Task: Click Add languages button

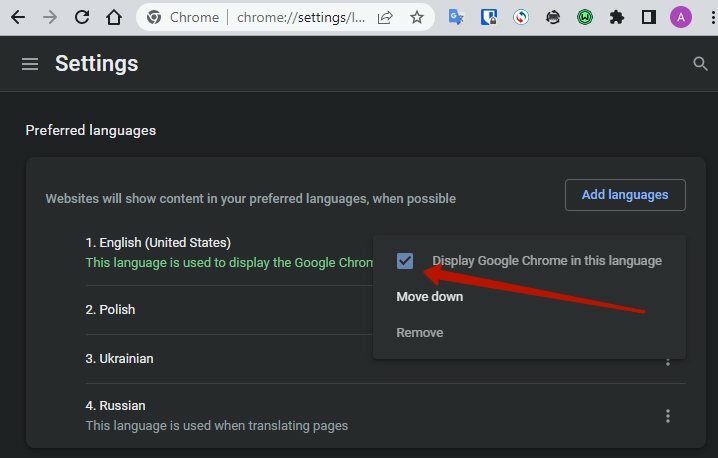Action: point(625,195)
